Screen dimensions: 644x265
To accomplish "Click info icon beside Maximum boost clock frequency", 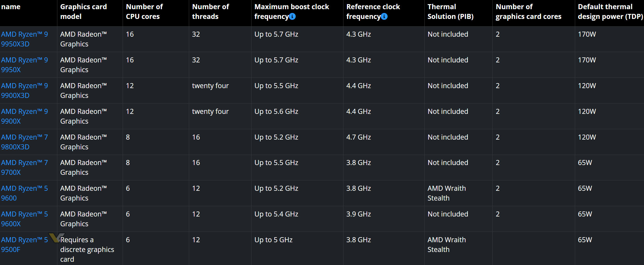I will [x=292, y=17].
